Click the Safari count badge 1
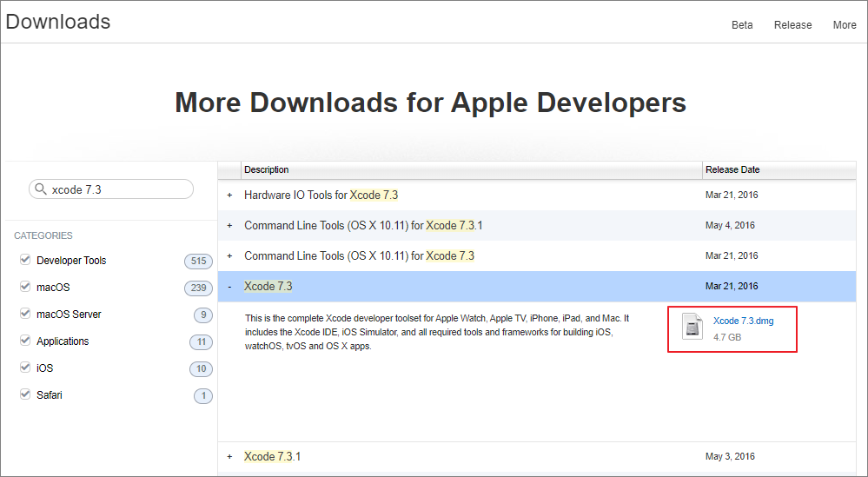The image size is (868, 477). (x=203, y=395)
